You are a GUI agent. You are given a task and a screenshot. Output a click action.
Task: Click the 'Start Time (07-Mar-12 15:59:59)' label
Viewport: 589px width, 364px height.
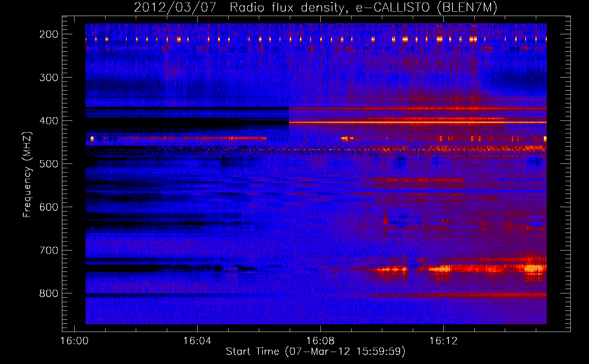coord(316,351)
